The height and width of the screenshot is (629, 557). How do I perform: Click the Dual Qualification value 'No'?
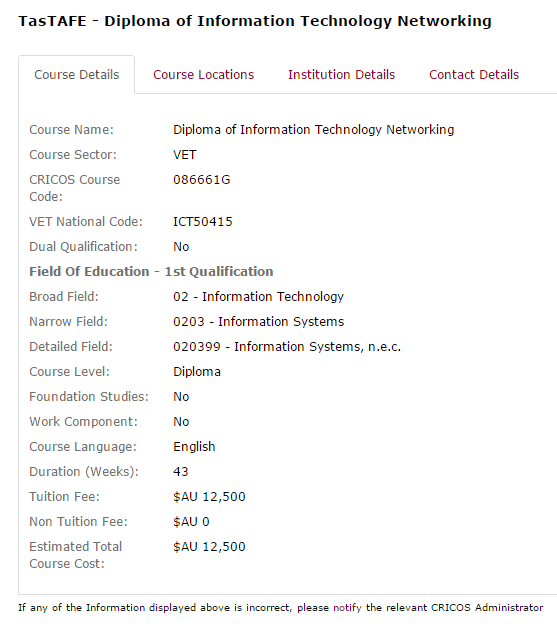pos(181,247)
